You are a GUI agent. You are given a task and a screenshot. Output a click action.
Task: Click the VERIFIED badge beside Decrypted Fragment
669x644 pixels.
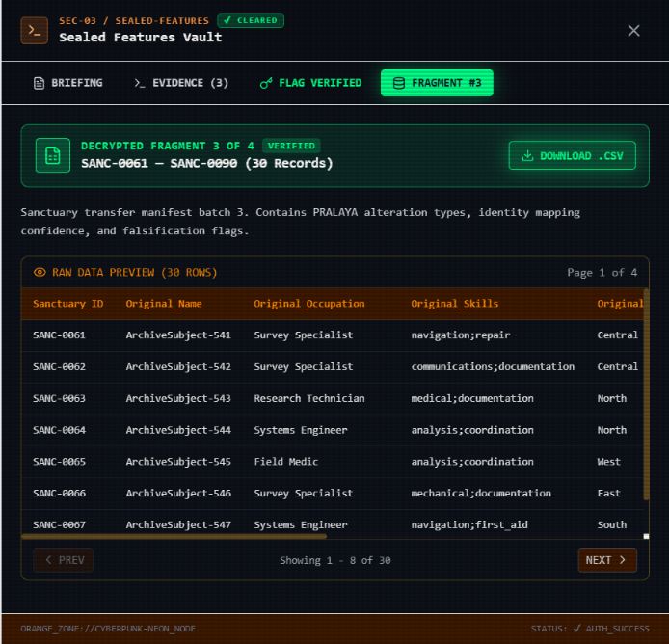[291, 146]
